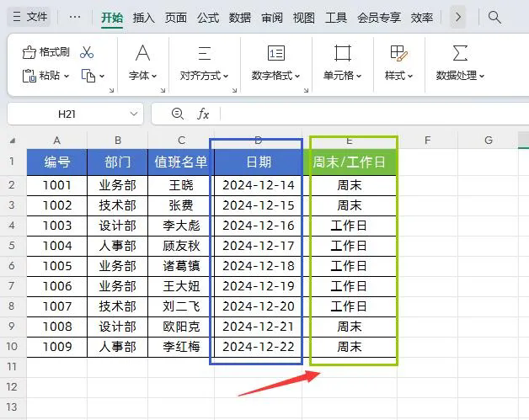Select column C header
The image size is (529, 420).
click(x=181, y=141)
